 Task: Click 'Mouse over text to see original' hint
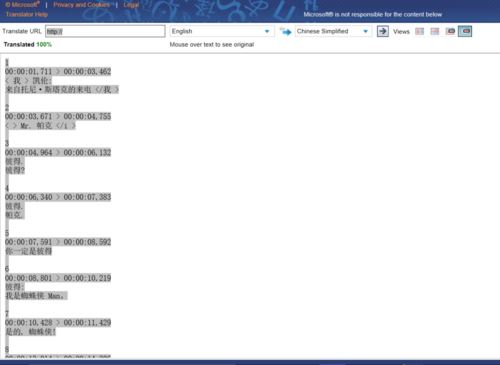(x=212, y=44)
